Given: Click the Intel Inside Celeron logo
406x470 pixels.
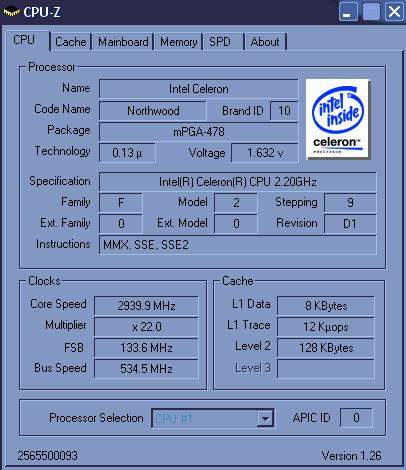Looking at the screenshot, I should [337, 119].
